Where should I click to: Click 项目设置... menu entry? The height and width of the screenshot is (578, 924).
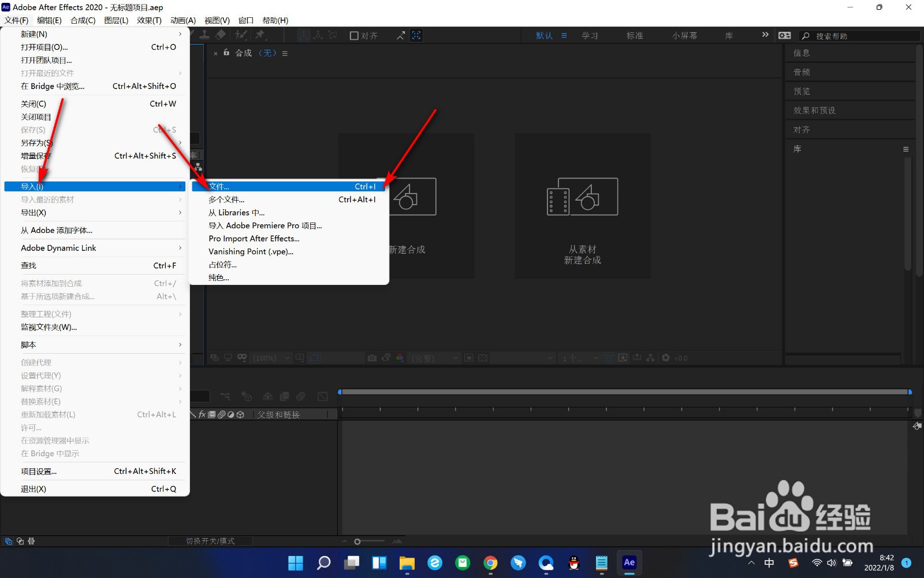(95, 472)
